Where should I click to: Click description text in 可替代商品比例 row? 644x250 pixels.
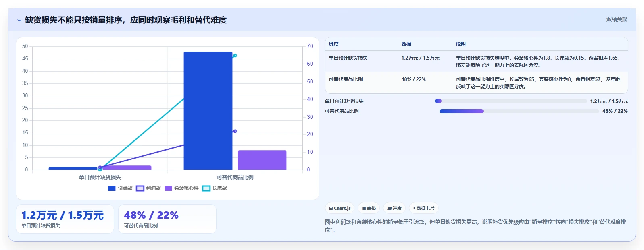[x=538, y=83]
